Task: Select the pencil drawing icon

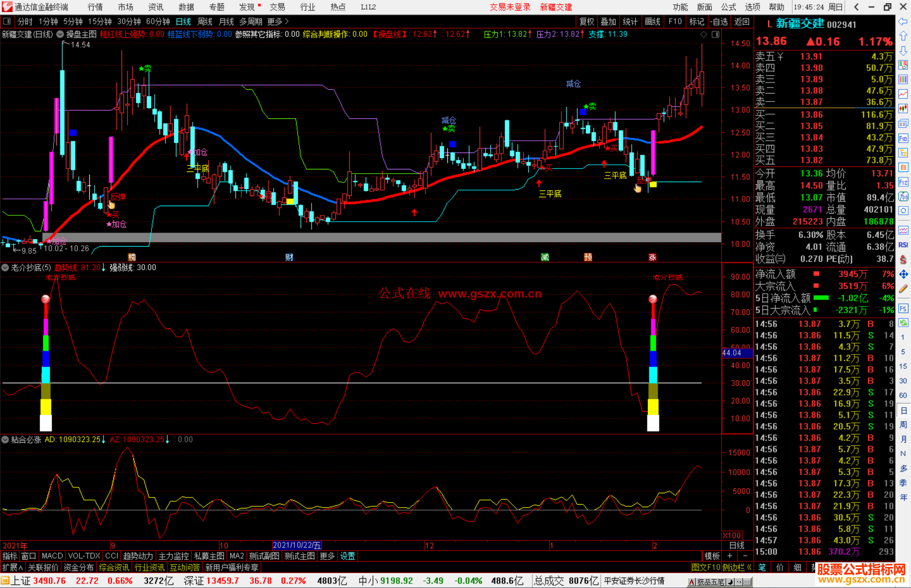Action: [x=903, y=289]
